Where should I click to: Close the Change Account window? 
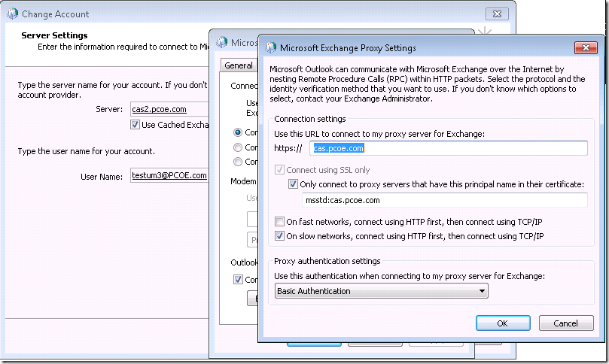click(x=497, y=14)
